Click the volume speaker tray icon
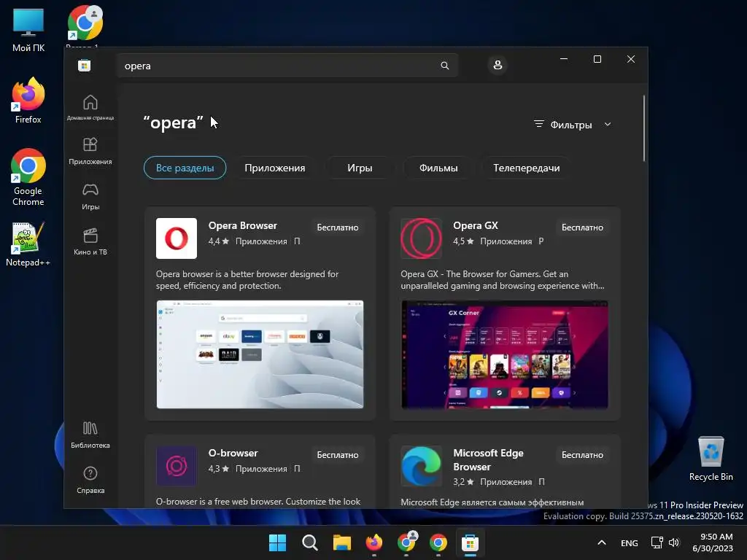The width and height of the screenshot is (747, 560). (673, 542)
